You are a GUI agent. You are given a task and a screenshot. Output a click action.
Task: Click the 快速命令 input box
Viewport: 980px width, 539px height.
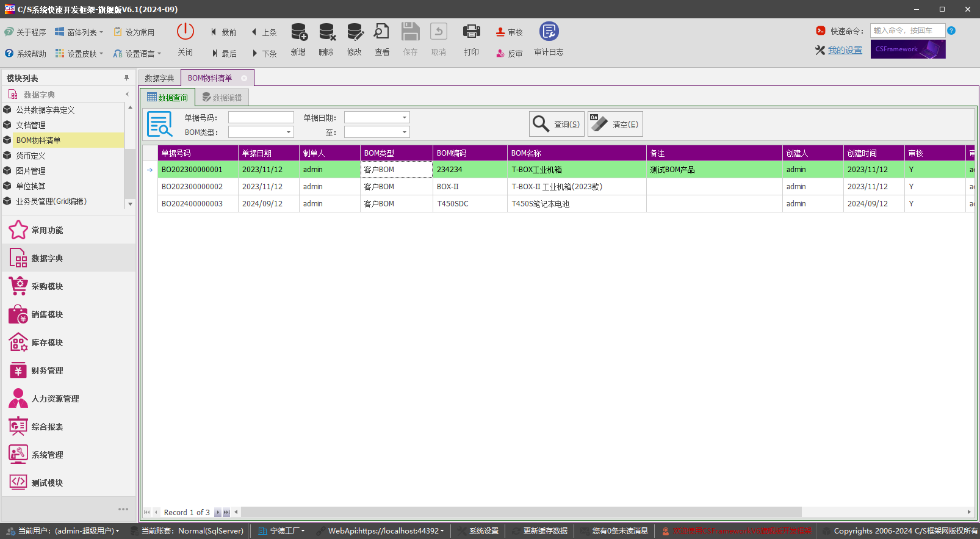907,31
